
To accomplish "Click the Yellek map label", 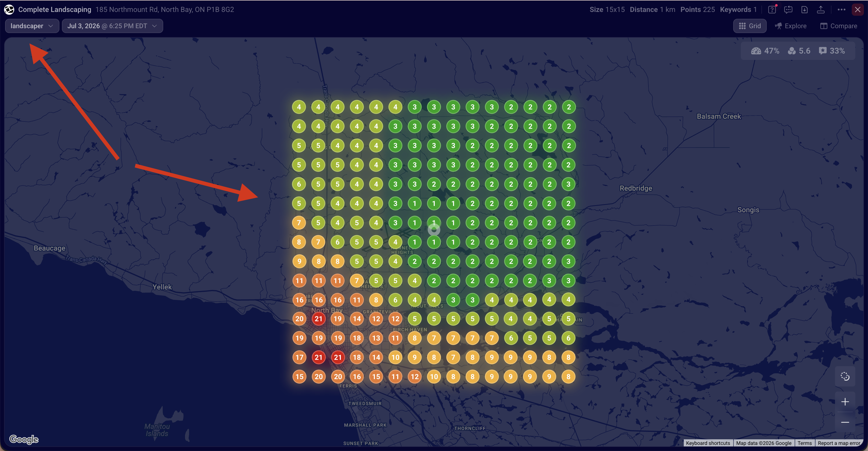I will [x=162, y=287].
